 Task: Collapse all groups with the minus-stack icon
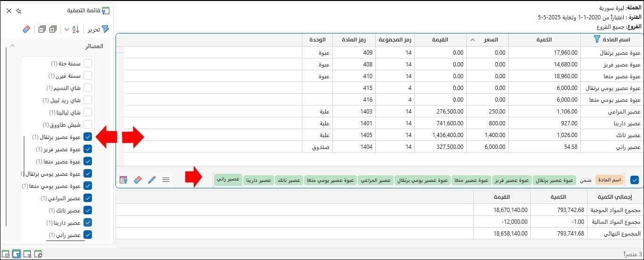click(x=42, y=30)
